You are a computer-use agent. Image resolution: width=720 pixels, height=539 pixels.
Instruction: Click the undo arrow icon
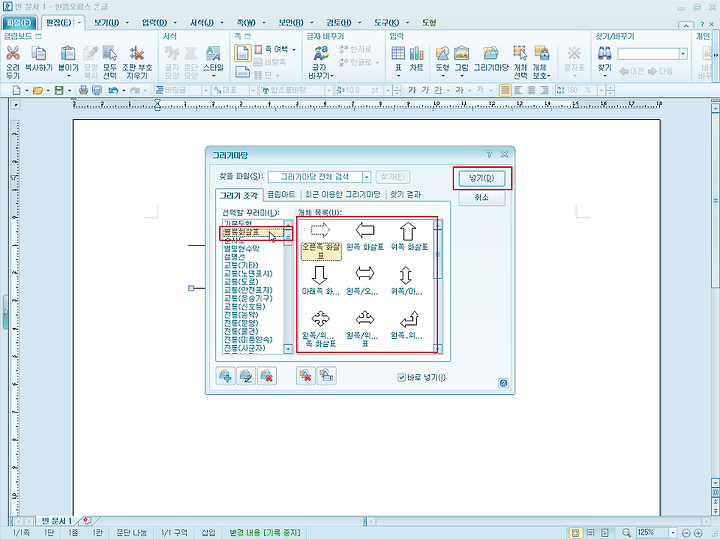[113, 90]
